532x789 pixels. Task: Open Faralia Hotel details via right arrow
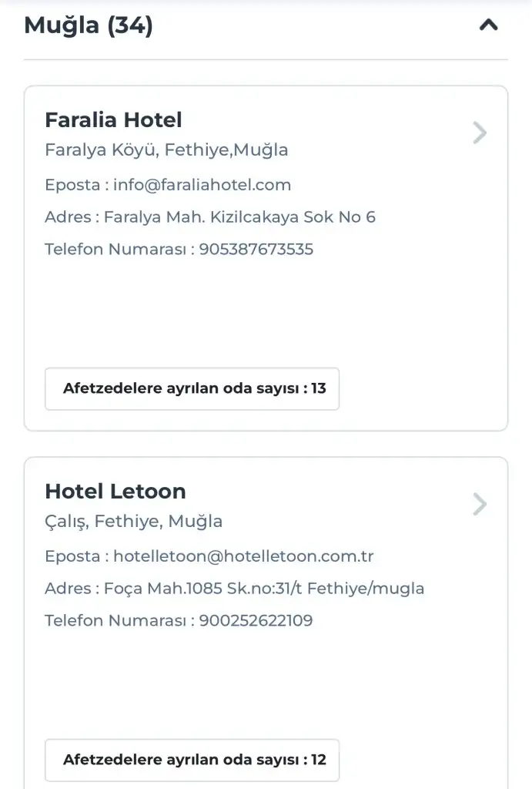pyautogui.click(x=480, y=133)
